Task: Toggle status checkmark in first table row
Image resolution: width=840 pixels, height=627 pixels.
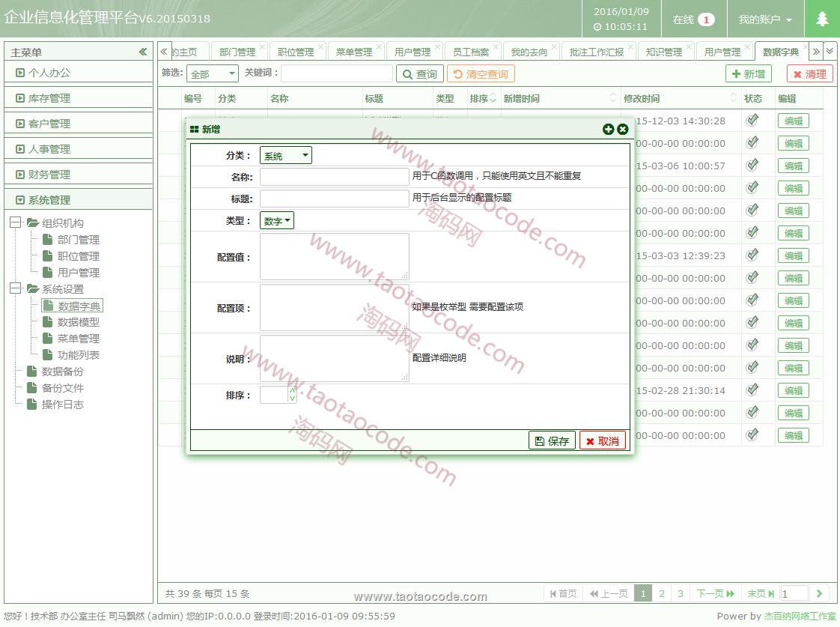Action: click(x=752, y=121)
